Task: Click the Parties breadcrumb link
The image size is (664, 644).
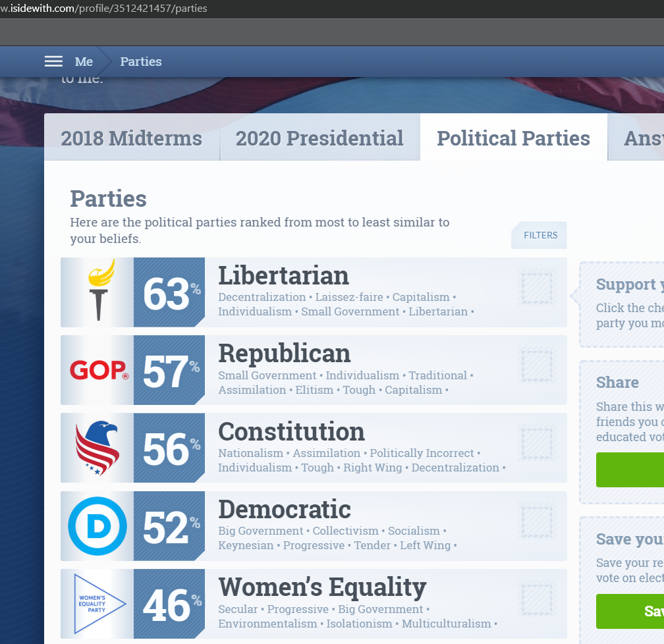Action: [x=141, y=61]
